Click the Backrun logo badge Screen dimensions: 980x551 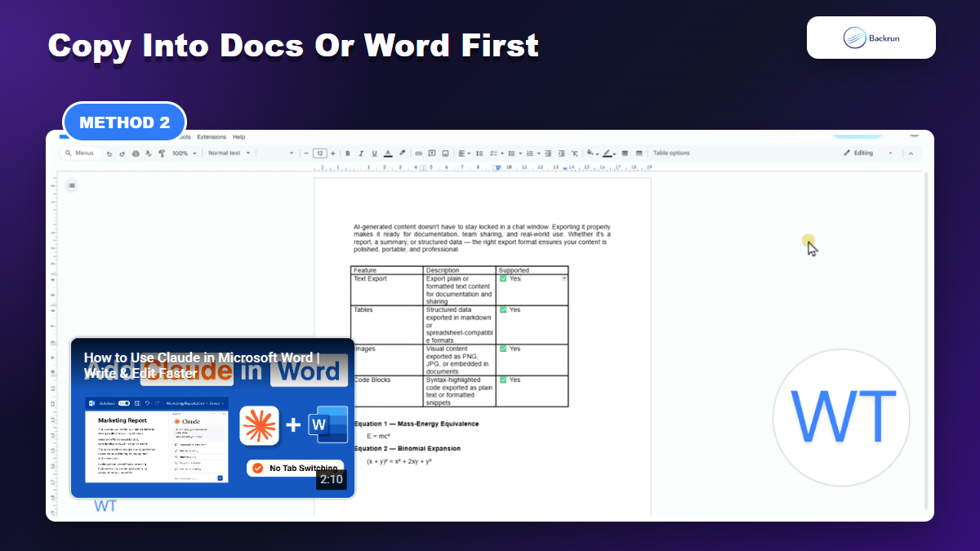(871, 38)
